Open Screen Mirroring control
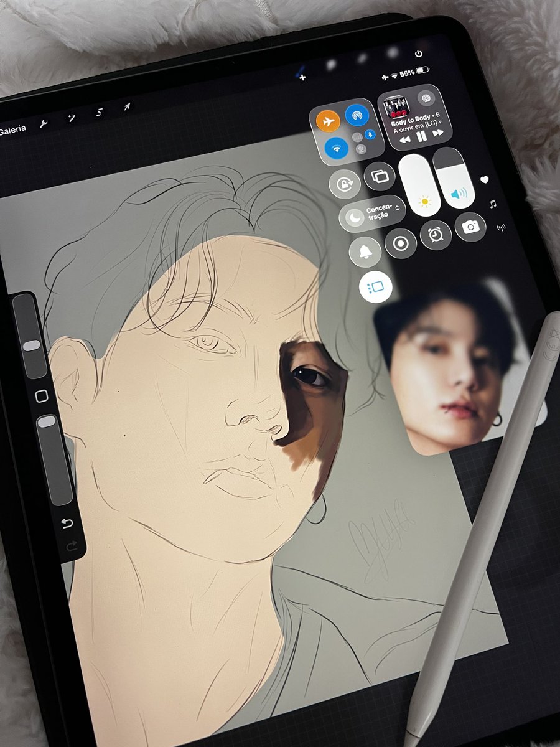The width and height of the screenshot is (560, 747). [379, 176]
